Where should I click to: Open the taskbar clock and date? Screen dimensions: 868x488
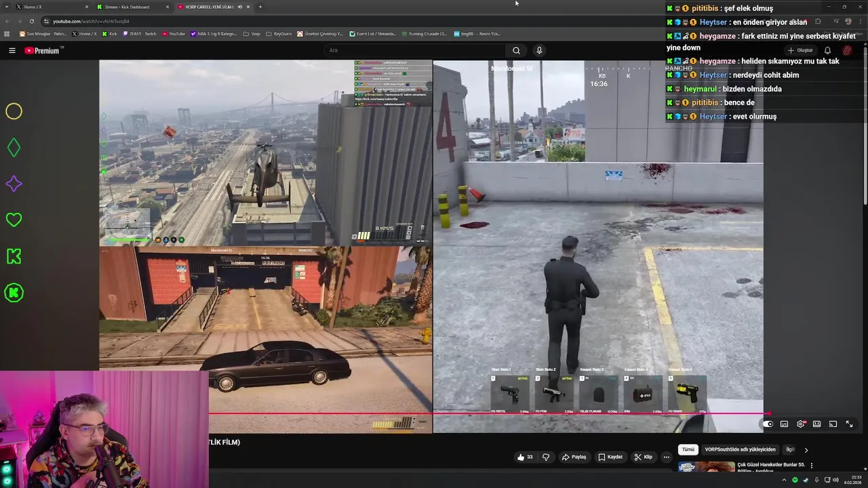pos(853,480)
